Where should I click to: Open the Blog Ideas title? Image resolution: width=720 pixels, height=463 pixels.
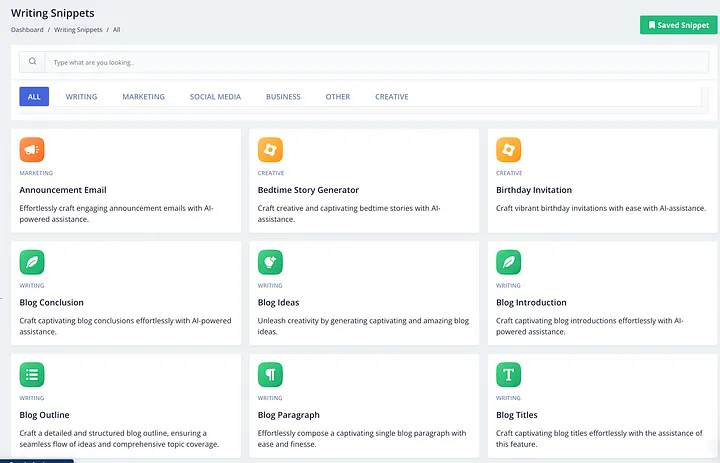(278, 303)
